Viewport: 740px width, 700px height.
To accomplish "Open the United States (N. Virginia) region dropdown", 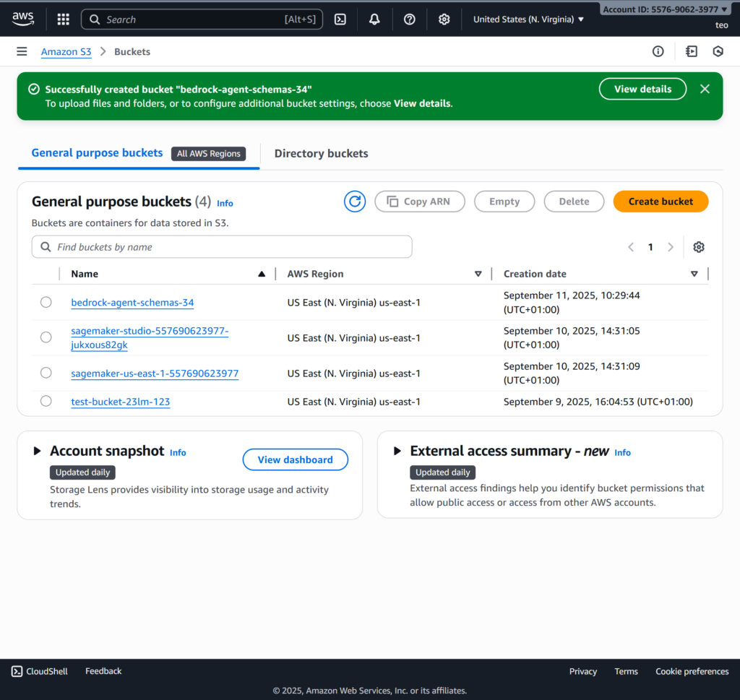I will point(528,20).
